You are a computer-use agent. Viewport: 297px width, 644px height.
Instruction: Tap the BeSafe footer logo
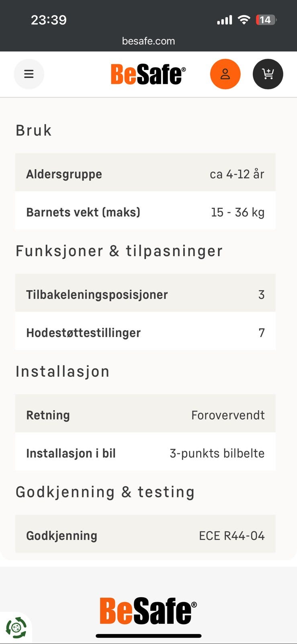tap(148, 611)
